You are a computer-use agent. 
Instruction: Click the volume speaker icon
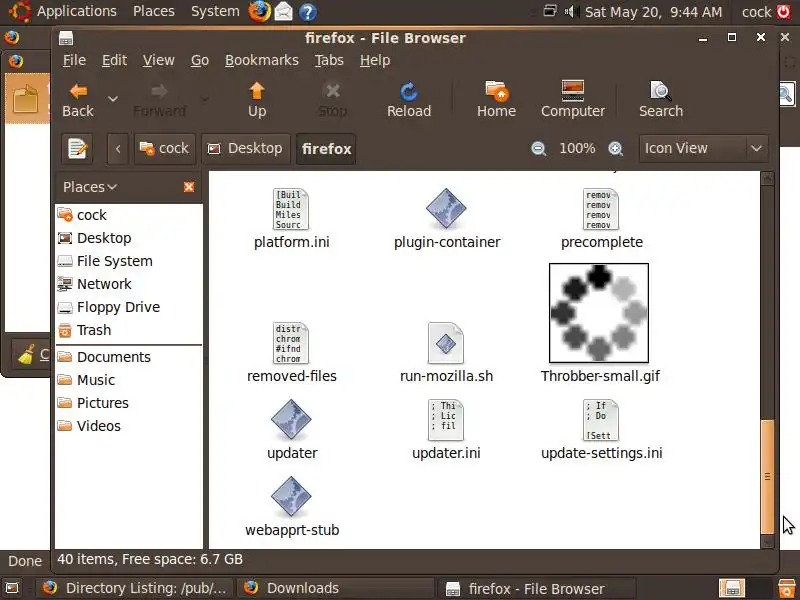pos(571,11)
